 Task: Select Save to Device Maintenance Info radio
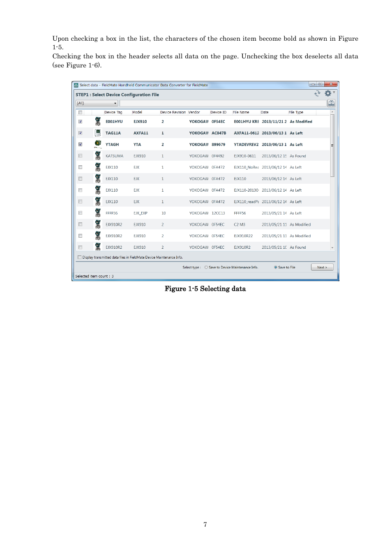pos(206,267)
